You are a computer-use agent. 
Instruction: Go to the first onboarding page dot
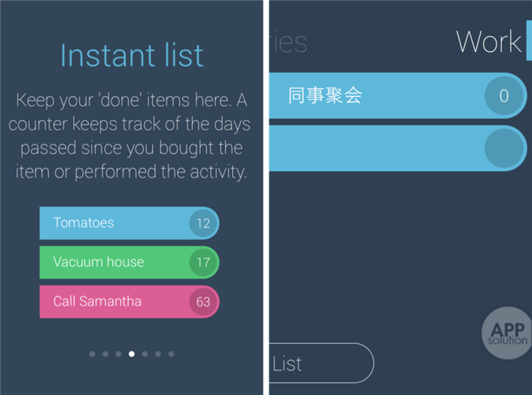(92, 354)
